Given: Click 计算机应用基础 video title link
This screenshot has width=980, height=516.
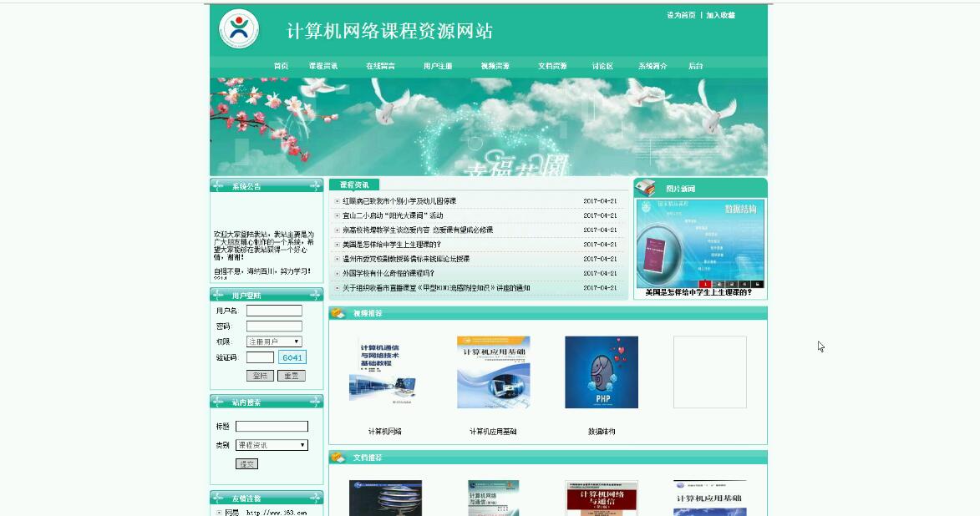Looking at the screenshot, I should (x=493, y=432).
